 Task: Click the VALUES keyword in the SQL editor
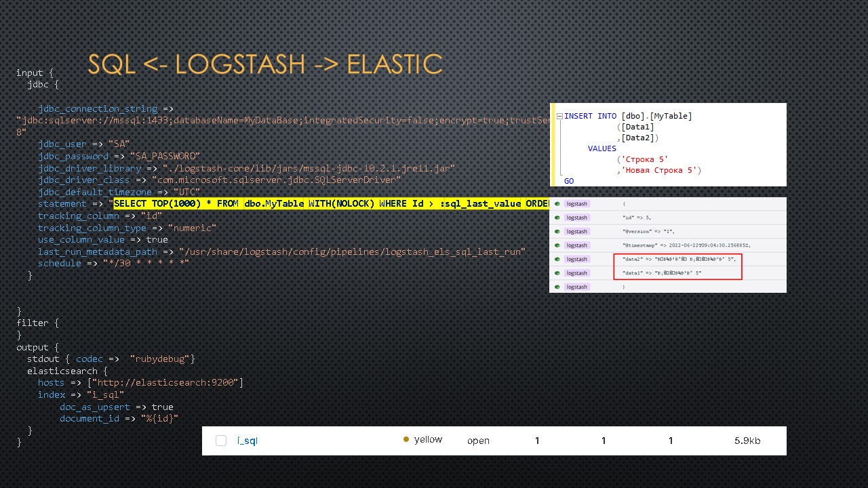602,148
